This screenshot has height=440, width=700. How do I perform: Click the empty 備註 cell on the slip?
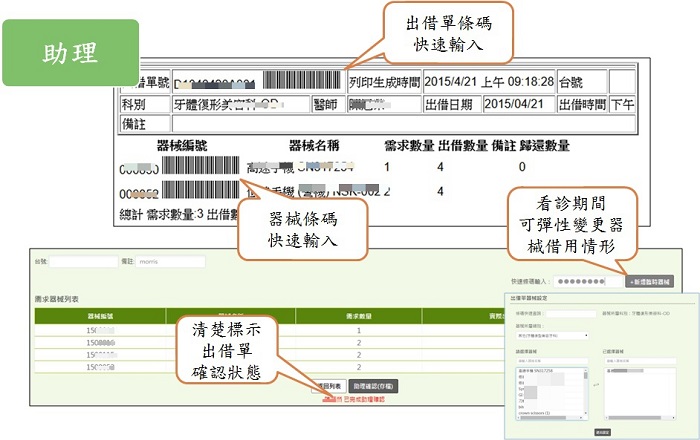tap(404, 124)
